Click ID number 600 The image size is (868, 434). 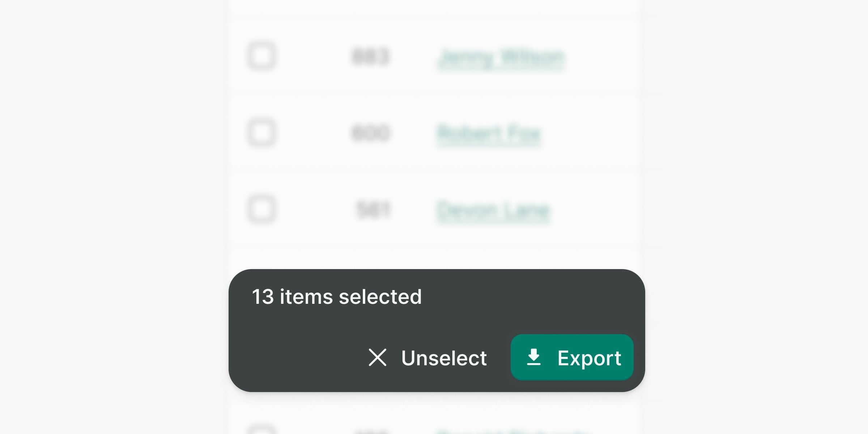370,133
